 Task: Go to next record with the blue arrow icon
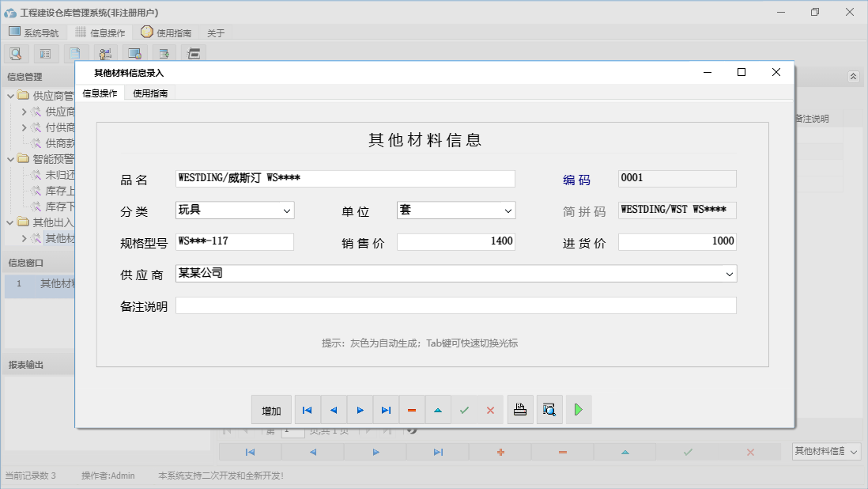(360, 410)
